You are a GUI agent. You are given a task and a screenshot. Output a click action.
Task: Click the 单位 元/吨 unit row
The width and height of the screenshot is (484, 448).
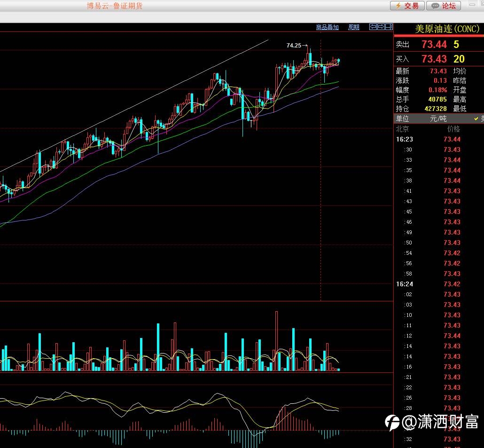[439, 118]
